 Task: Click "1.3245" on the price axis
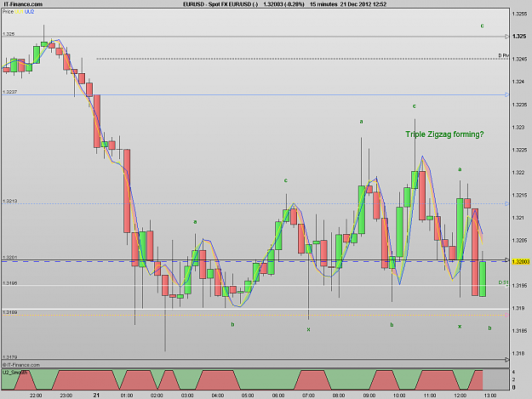pos(519,60)
